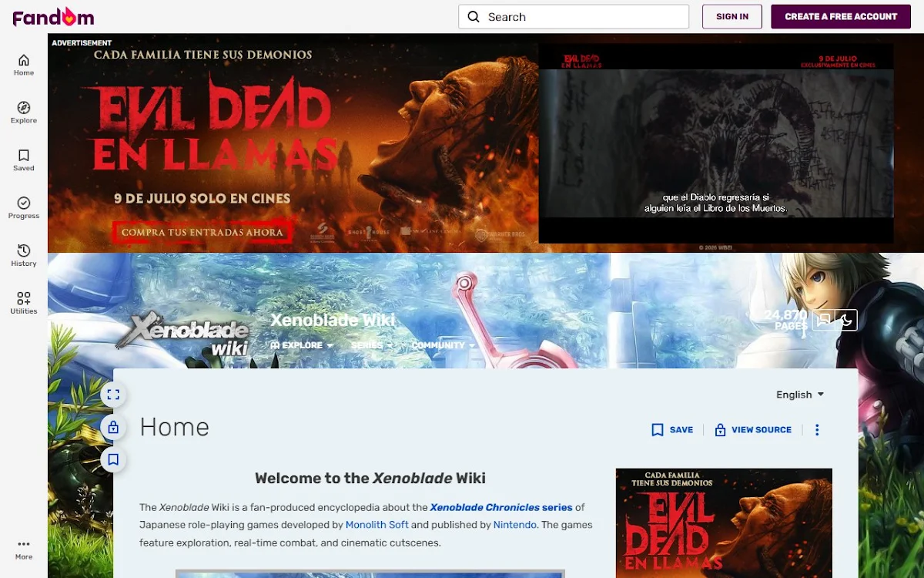Open Home in the Fandom sidebar
This screenshot has height=578, width=924.
(24, 65)
